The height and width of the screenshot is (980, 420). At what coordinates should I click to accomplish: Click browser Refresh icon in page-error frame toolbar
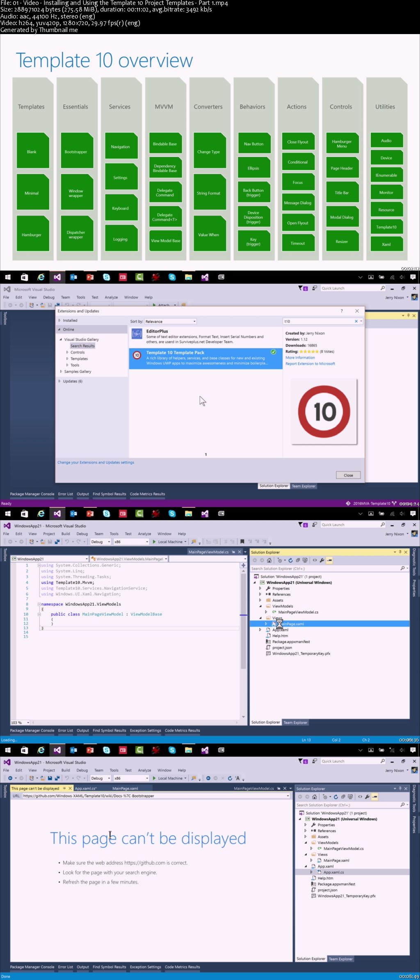(x=230, y=778)
